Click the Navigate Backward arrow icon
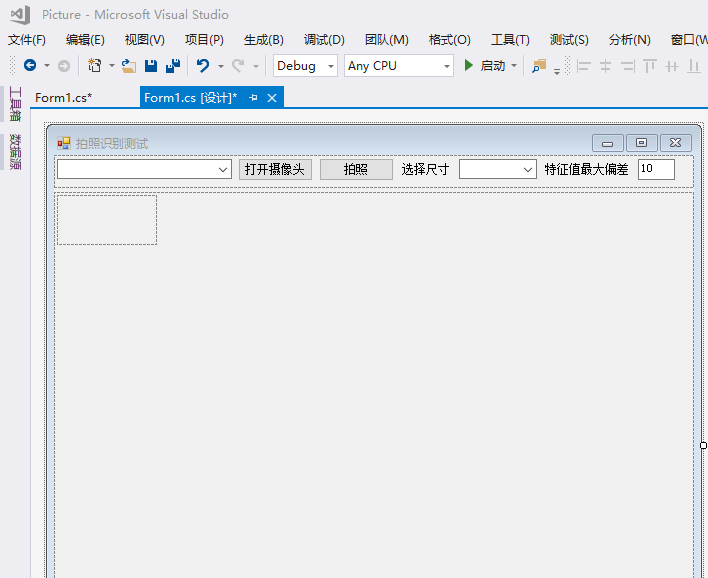Image resolution: width=708 pixels, height=578 pixels. click(30, 65)
